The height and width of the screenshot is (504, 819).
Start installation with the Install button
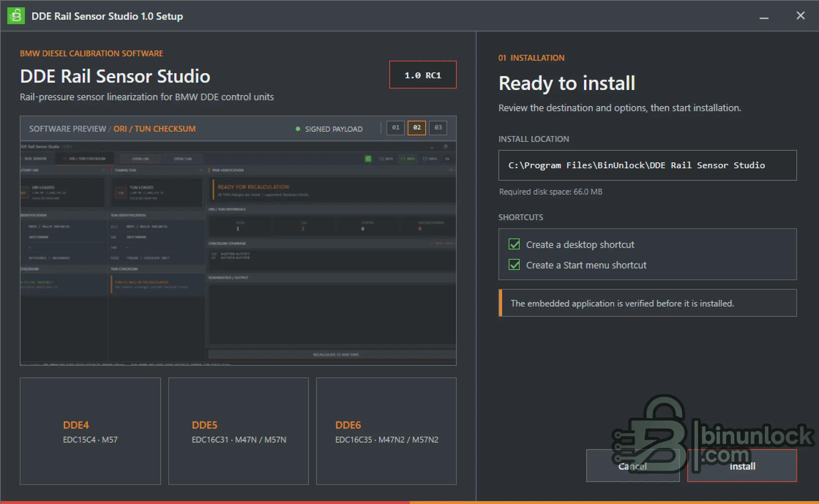point(742,466)
